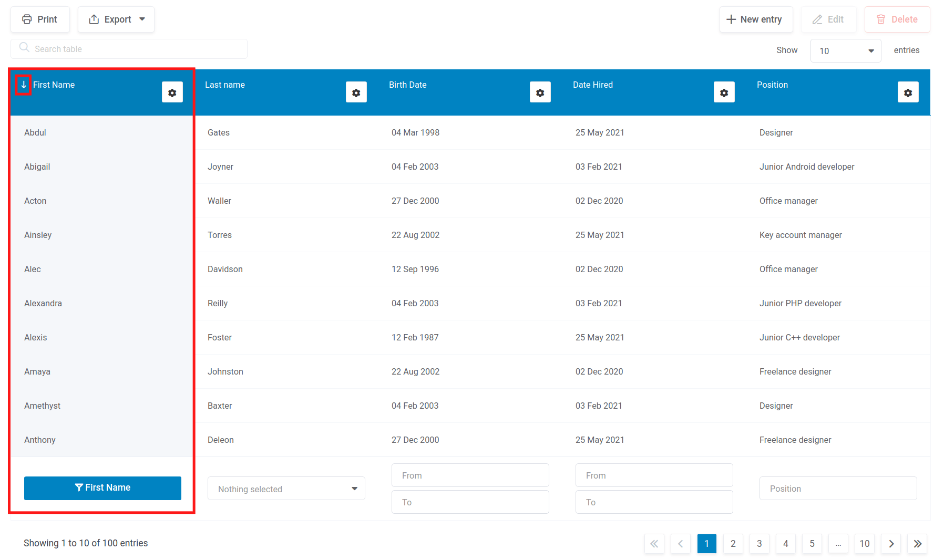Open the First Name column settings gear

click(x=172, y=92)
